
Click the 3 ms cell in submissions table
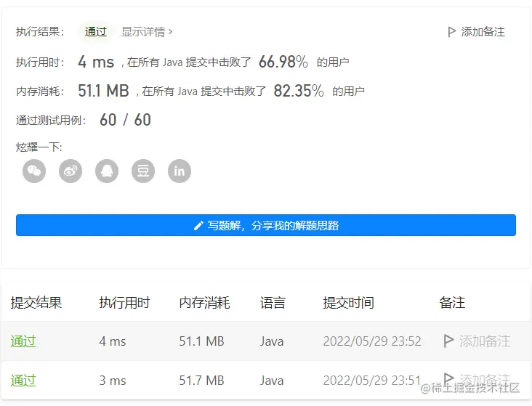coord(113,381)
